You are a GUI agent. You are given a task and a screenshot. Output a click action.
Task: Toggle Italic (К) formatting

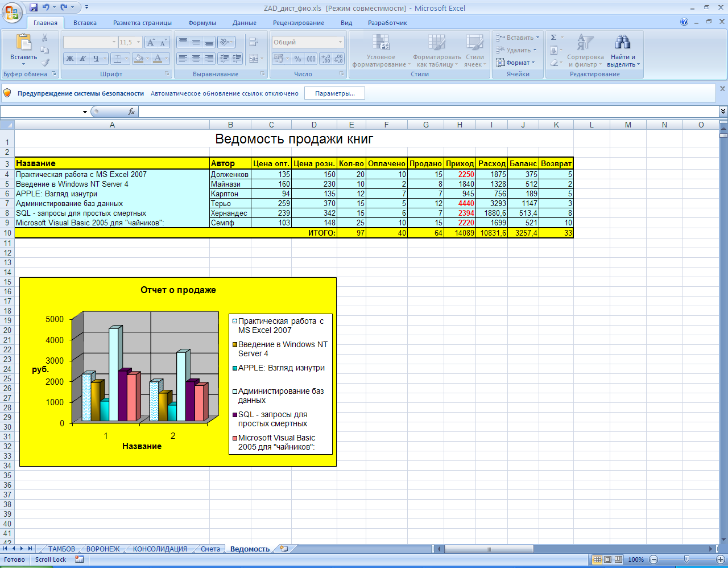(x=83, y=59)
